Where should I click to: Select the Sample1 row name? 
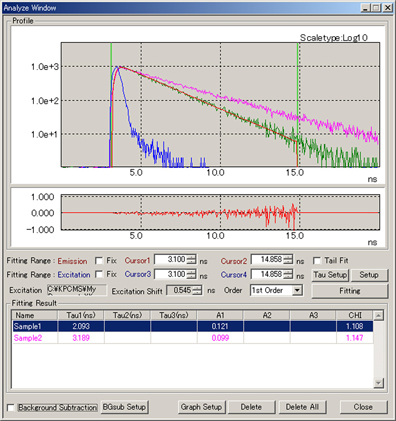tap(28, 326)
